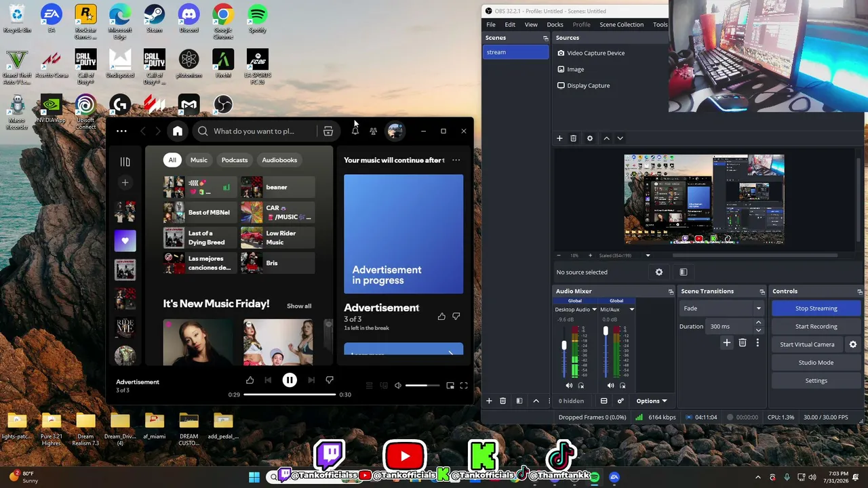Go to Spotify Home
Image resolution: width=868 pixels, height=488 pixels.
[178, 131]
